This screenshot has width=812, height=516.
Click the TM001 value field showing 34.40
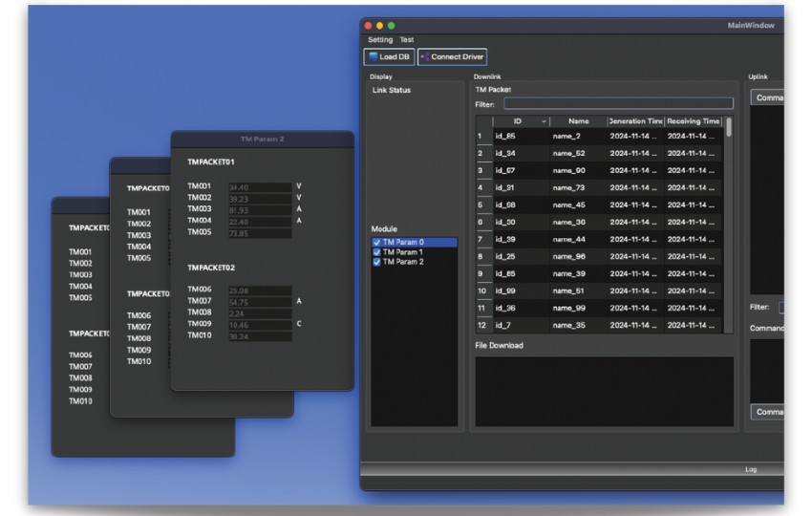click(260, 187)
